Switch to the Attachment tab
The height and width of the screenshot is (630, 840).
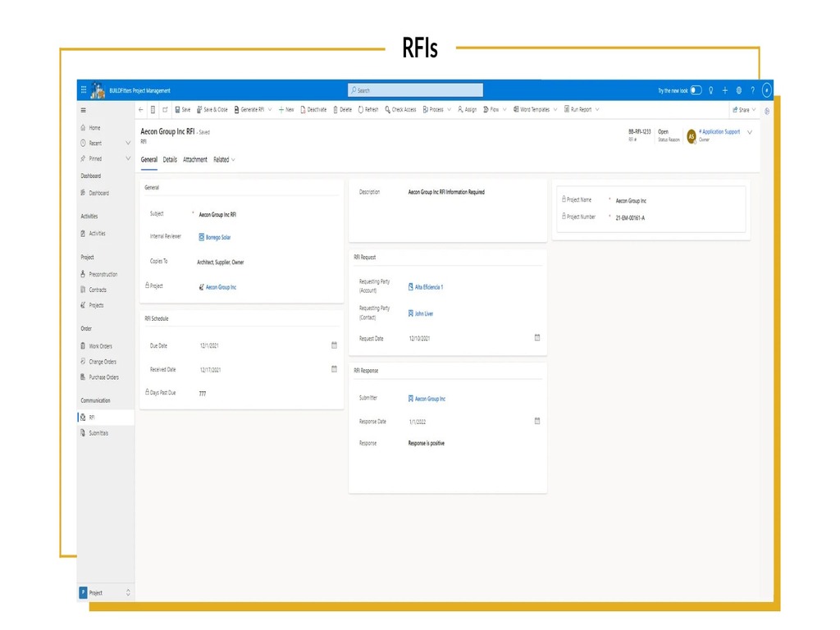click(x=195, y=160)
